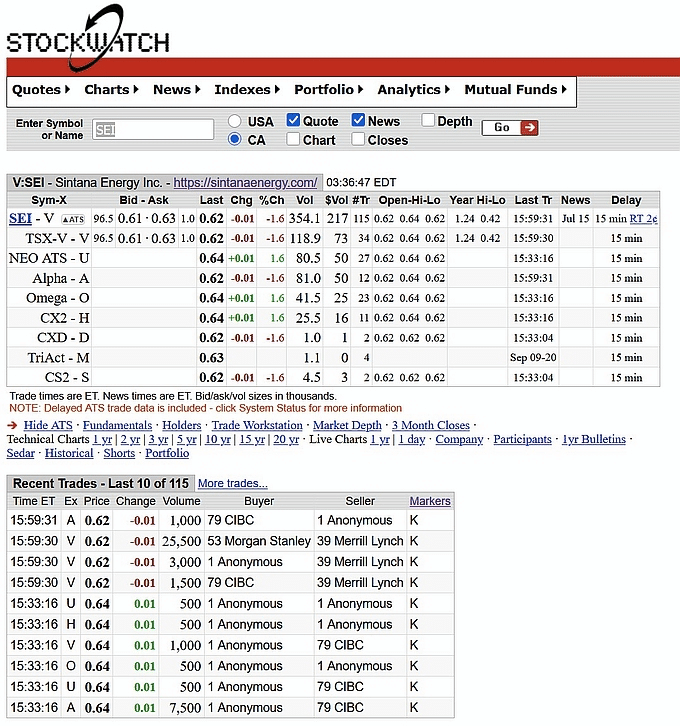Click the More trades link
Image resolution: width=680 pixels, height=726 pixels.
coord(232,483)
